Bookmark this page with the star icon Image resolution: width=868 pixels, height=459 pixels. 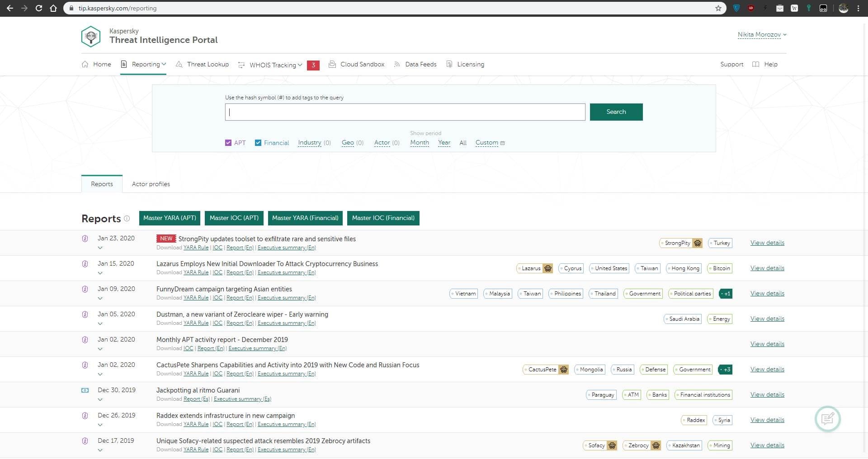click(718, 8)
